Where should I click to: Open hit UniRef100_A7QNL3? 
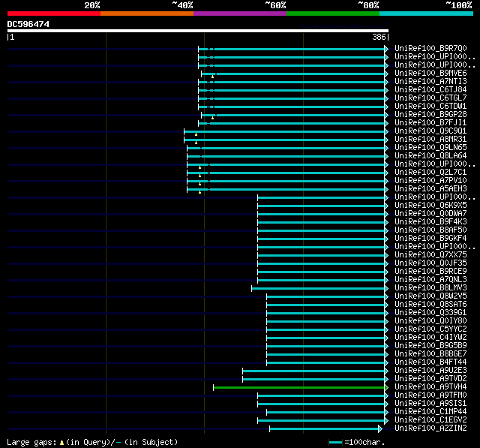[430, 280]
